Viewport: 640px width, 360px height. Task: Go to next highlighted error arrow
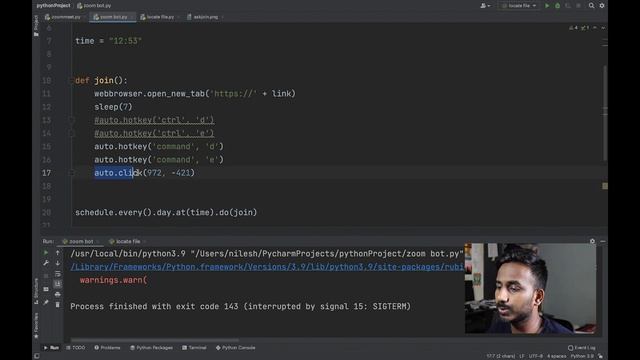603,28
